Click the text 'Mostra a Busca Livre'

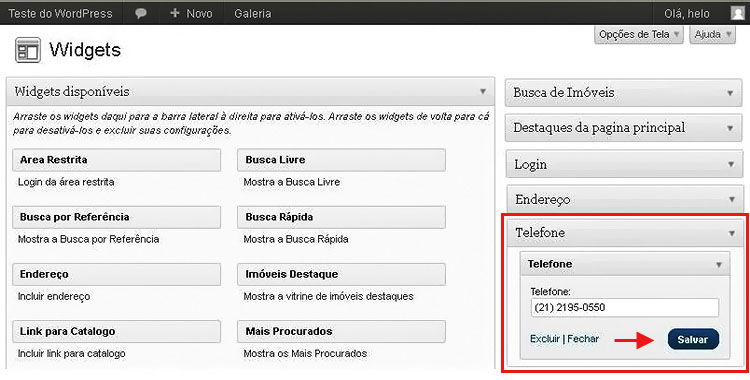point(292,182)
